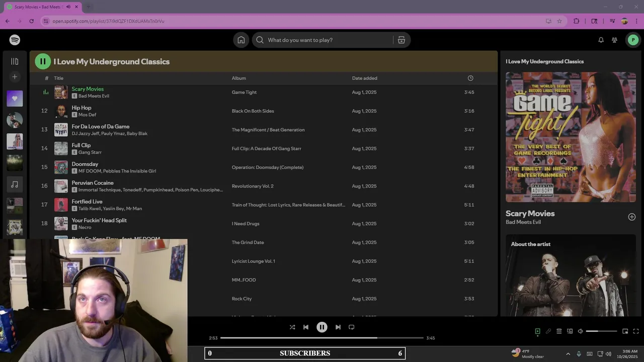Open Connect to a device icon
Viewport: 644px width, 362px height.
tap(570, 331)
